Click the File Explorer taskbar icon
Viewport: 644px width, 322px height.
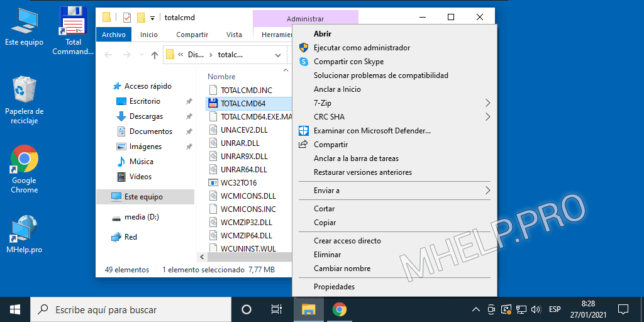tap(308, 309)
